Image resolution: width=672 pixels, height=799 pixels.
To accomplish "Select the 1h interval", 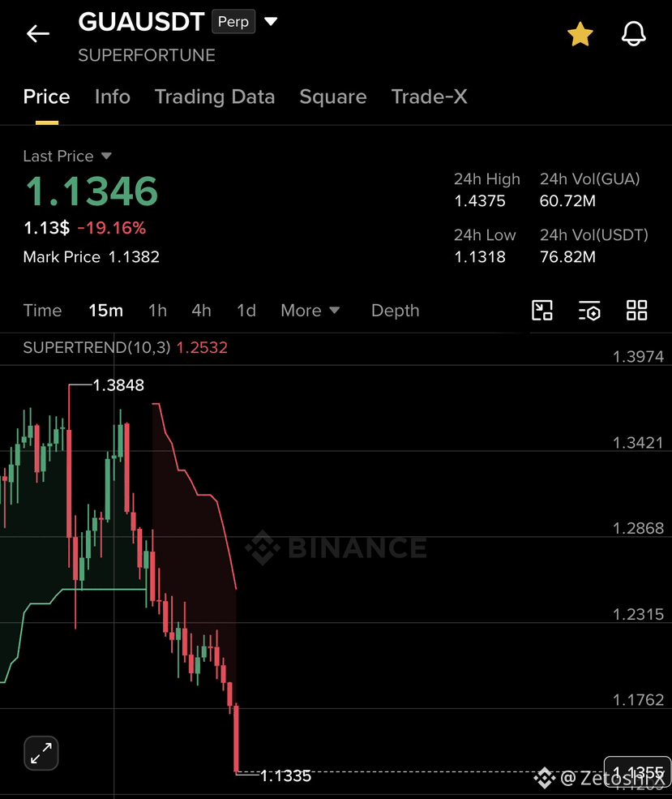I will tap(157, 311).
